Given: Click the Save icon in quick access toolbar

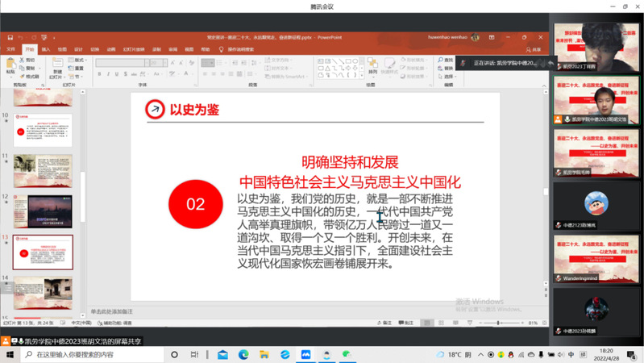Looking at the screenshot, I should pos(10,37).
